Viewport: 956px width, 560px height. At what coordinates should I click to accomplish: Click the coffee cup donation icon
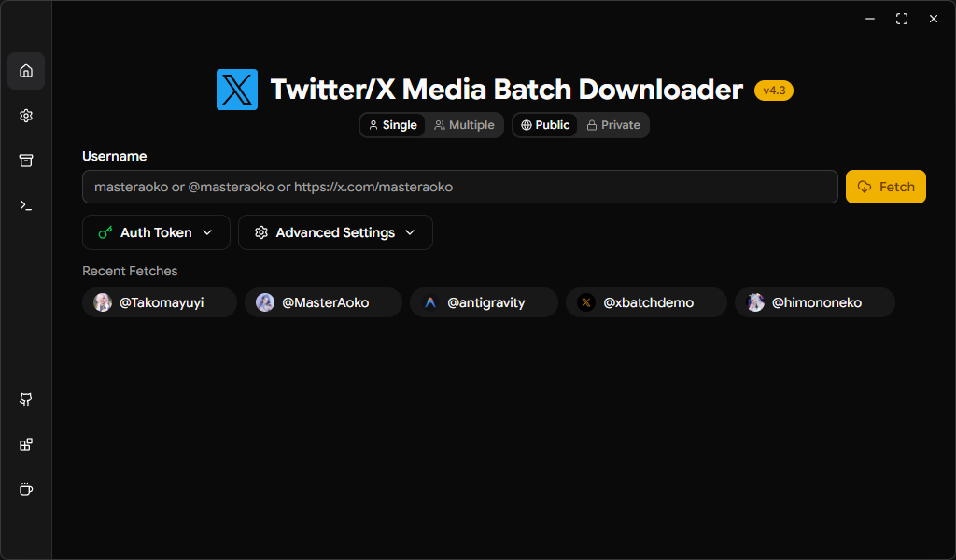(x=25, y=488)
